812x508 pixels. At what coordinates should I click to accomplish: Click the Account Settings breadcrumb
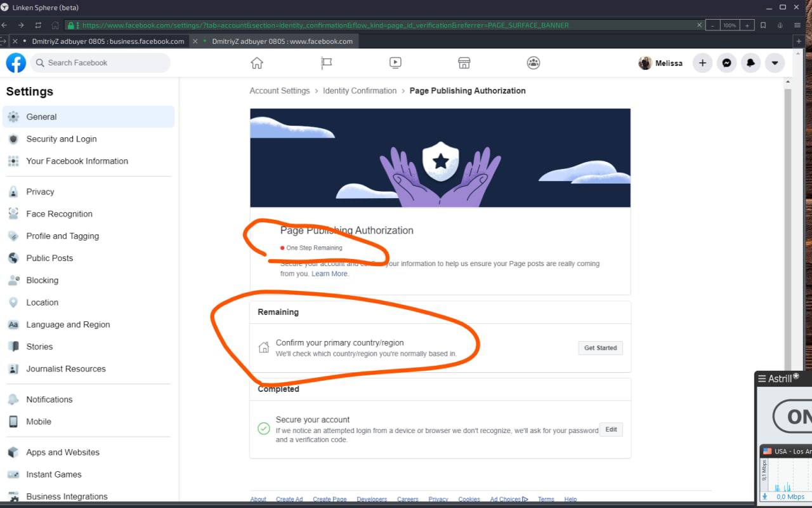pyautogui.click(x=280, y=91)
